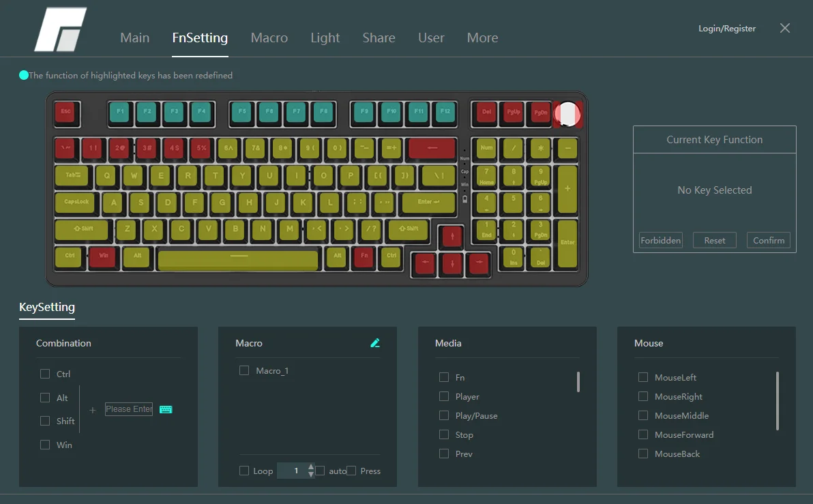Image resolution: width=813 pixels, height=504 pixels.
Task: Select the rotary knob on the keyboard
Action: (x=567, y=113)
